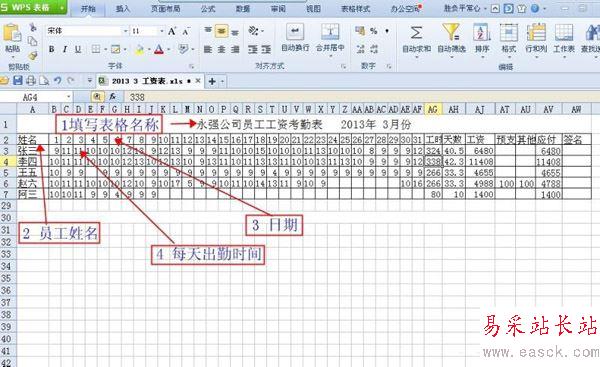Increase font size with larger A icon
This screenshot has width=600, height=367.
click(x=172, y=31)
